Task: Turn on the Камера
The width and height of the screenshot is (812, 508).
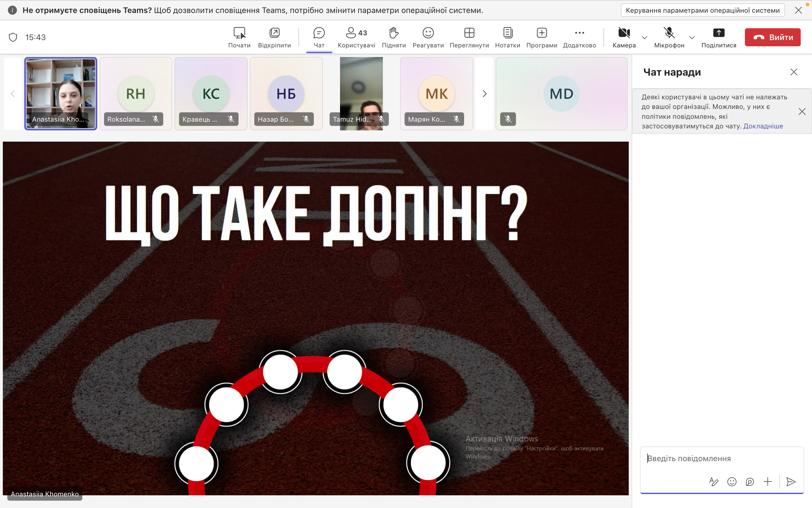Action: 624,38
